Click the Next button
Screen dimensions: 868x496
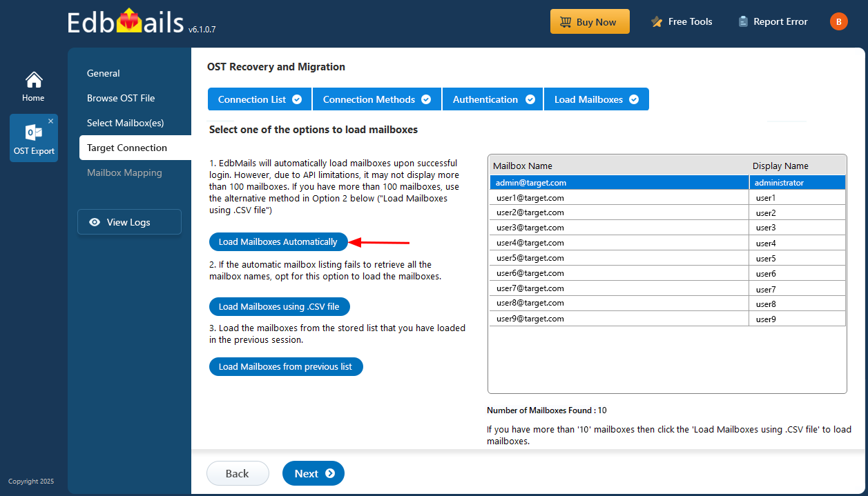pos(314,473)
